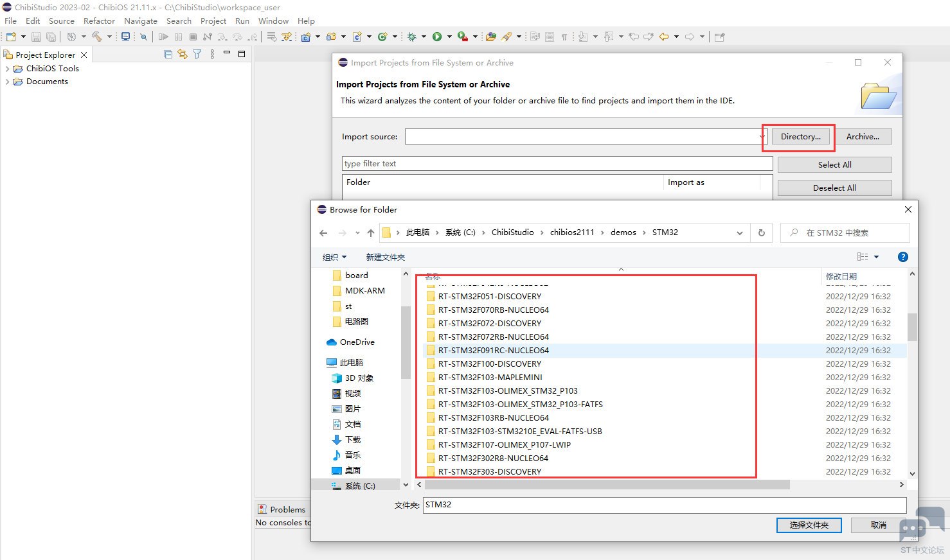Click the back arrow in Browse for Folder
The height and width of the screenshot is (560, 950).
pos(323,233)
